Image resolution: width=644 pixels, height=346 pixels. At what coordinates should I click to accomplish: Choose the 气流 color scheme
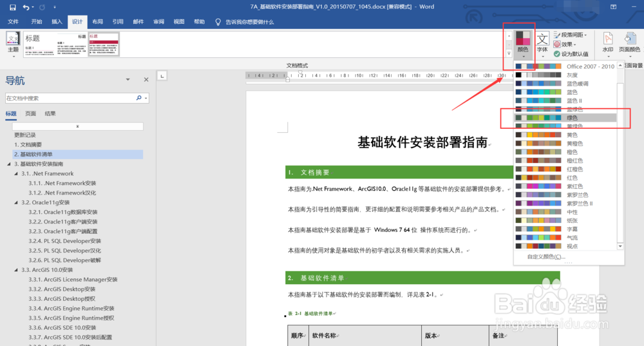(565, 238)
